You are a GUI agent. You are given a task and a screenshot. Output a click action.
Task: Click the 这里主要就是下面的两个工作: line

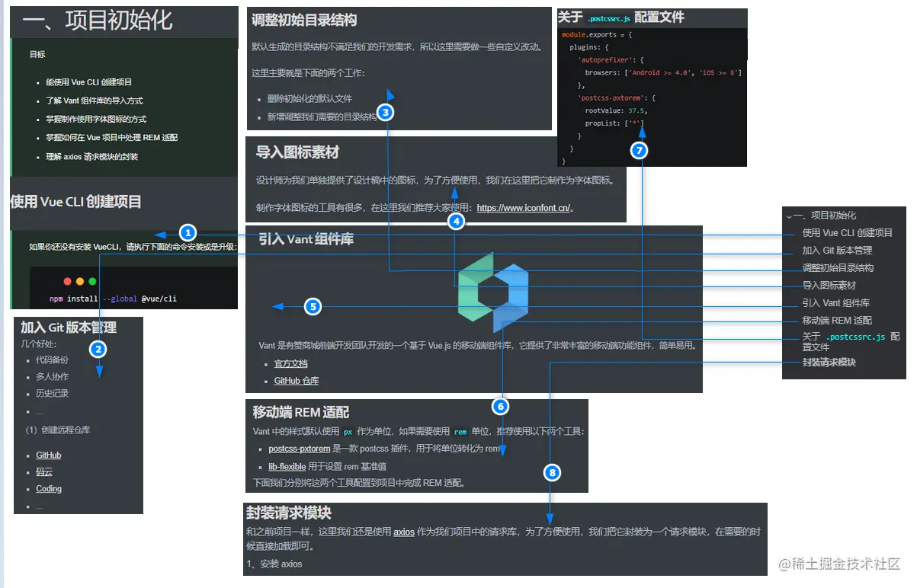point(309,73)
